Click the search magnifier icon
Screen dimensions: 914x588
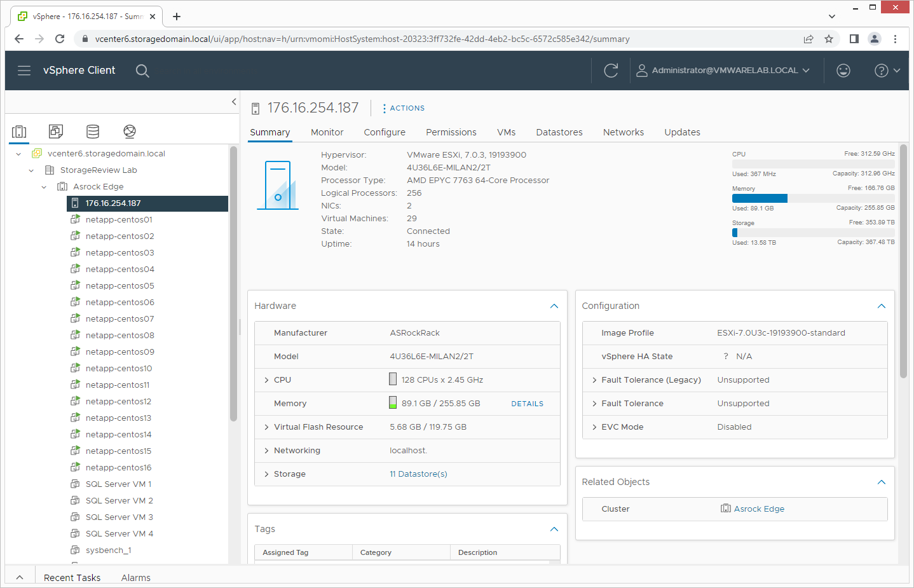click(x=142, y=71)
